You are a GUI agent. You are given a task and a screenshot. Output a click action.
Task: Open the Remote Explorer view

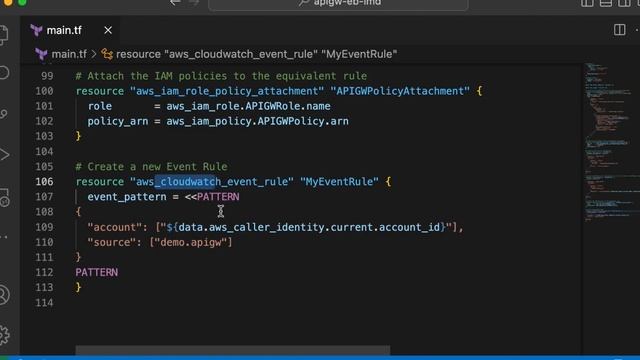pos(4,198)
